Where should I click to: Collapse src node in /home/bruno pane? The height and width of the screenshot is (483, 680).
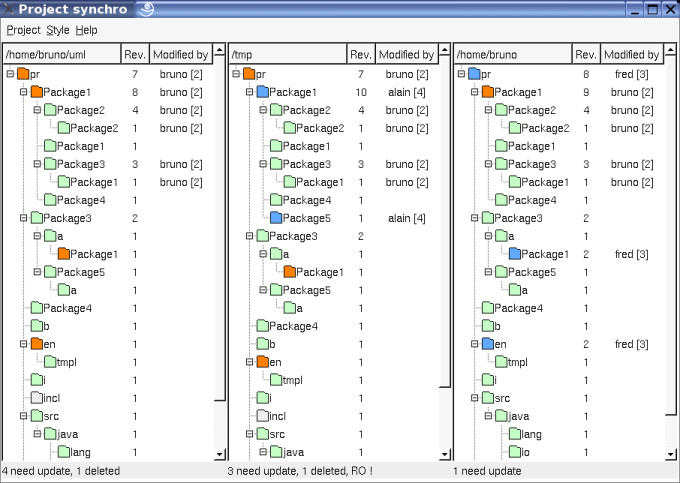click(475, 398)
